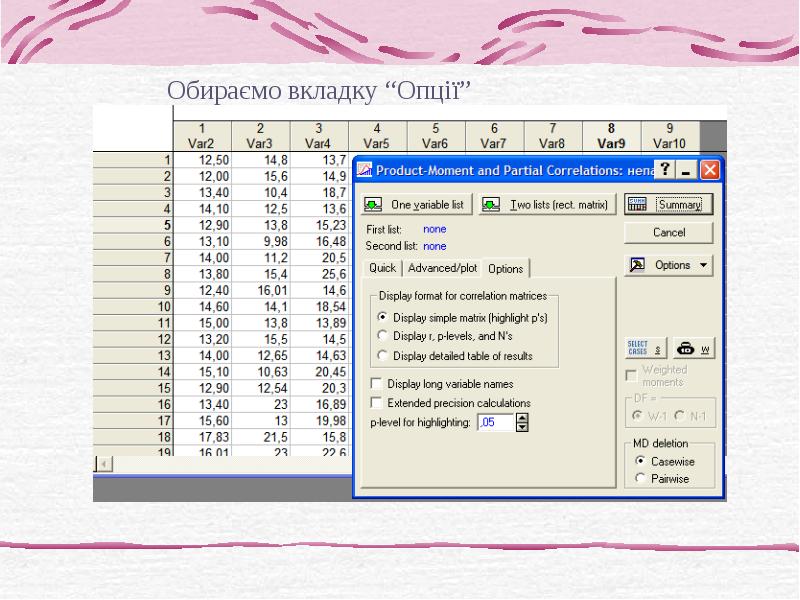800x600 pixels.
Task: Click the p-level for highlighting field
Action: (x=495, y=423)
